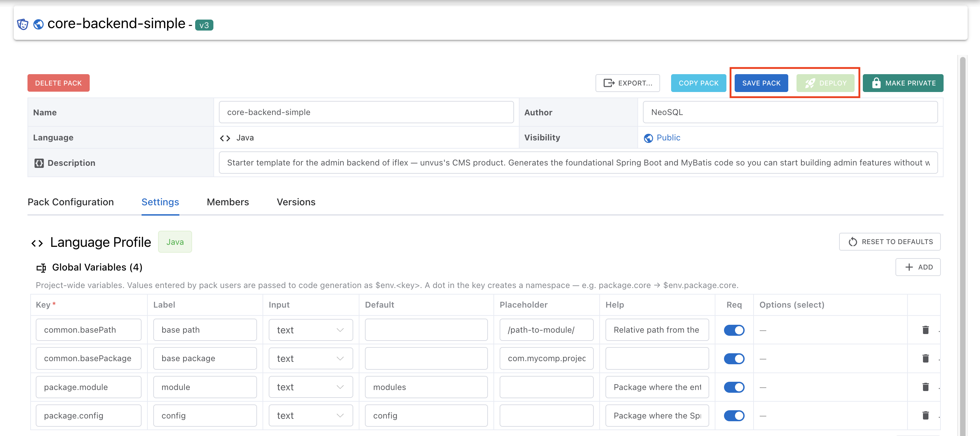This screenshot has width=980, height=436.
Task: Open input type dropdown for package.module
Action: 310,387
